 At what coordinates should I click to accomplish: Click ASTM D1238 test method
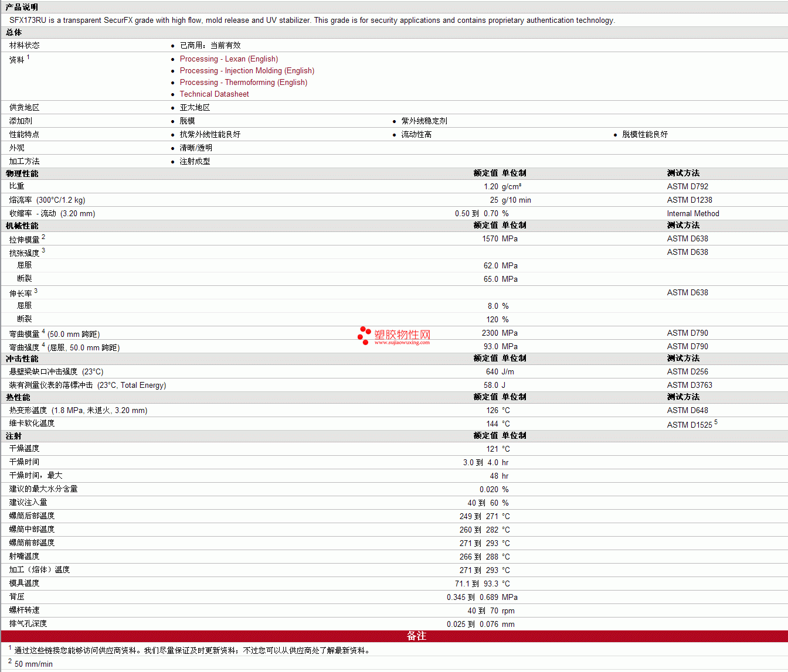tap(689, 200)
